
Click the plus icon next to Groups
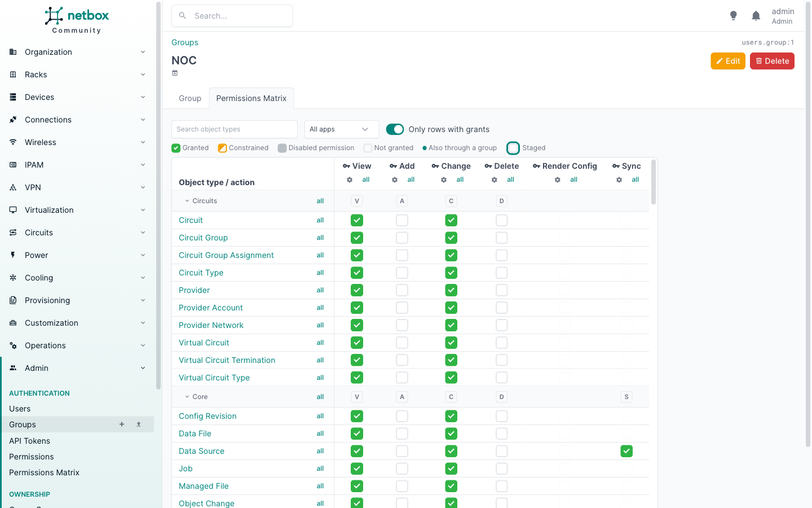[x=122, y=424]
